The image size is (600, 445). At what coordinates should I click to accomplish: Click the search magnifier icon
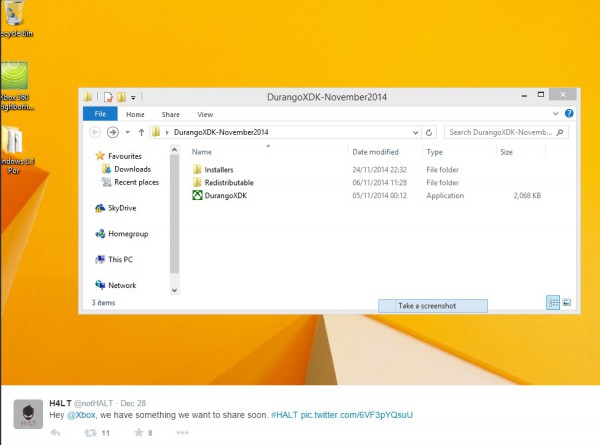click(560, 132)
